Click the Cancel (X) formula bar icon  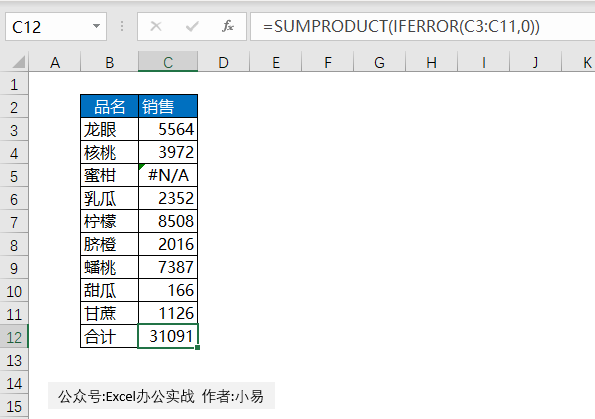156,26
